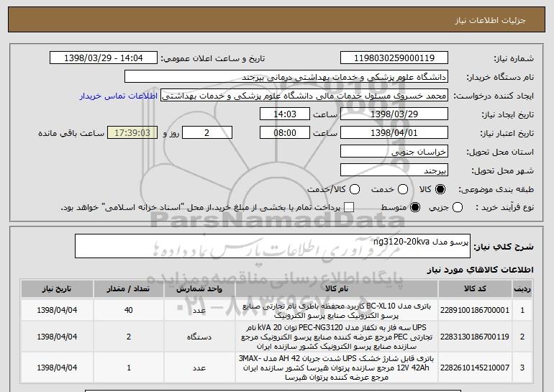Click the تعداد / مقدار column header
This screenshot has height=392, width=554.
(128, 289)
